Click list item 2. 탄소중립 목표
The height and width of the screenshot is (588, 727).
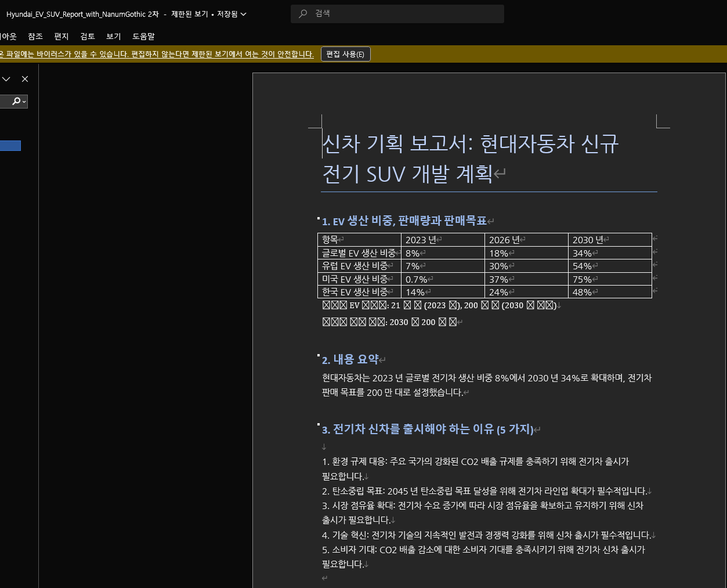coord(484,491)
